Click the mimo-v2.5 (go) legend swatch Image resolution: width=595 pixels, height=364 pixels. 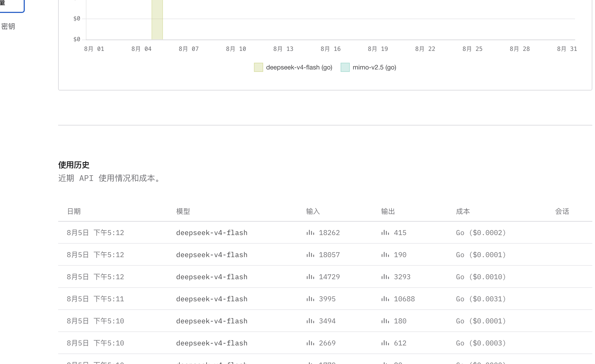(x=345, y=67)
